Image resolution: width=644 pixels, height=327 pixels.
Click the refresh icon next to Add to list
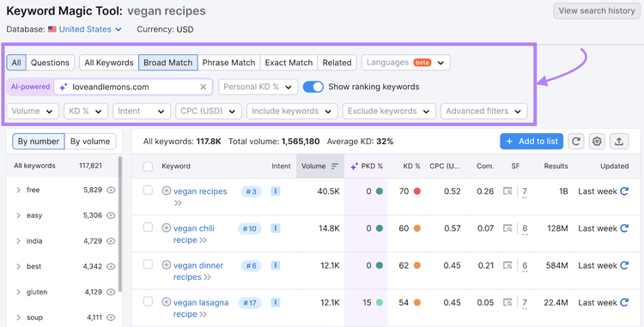[576, 142]
